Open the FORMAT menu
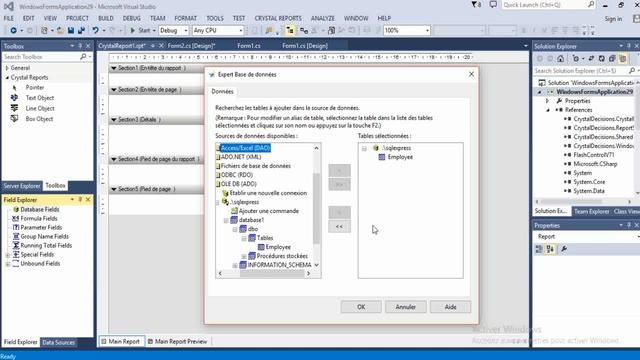The image size is (640, 360). (x=185, y=18)
